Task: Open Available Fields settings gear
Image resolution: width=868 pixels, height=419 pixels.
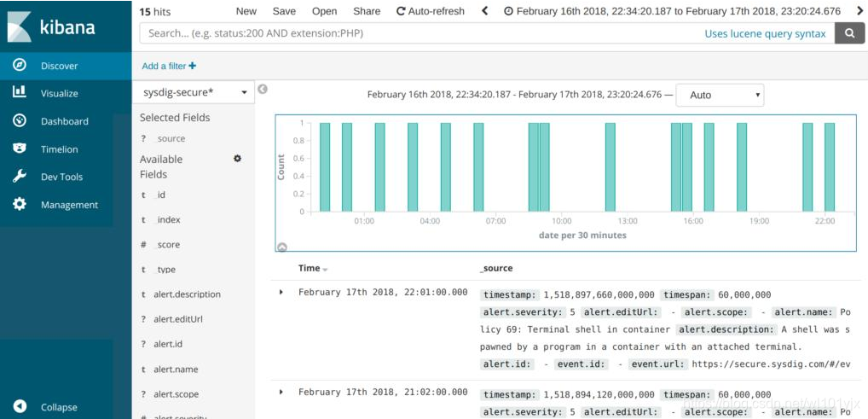Action: [238, 159]
